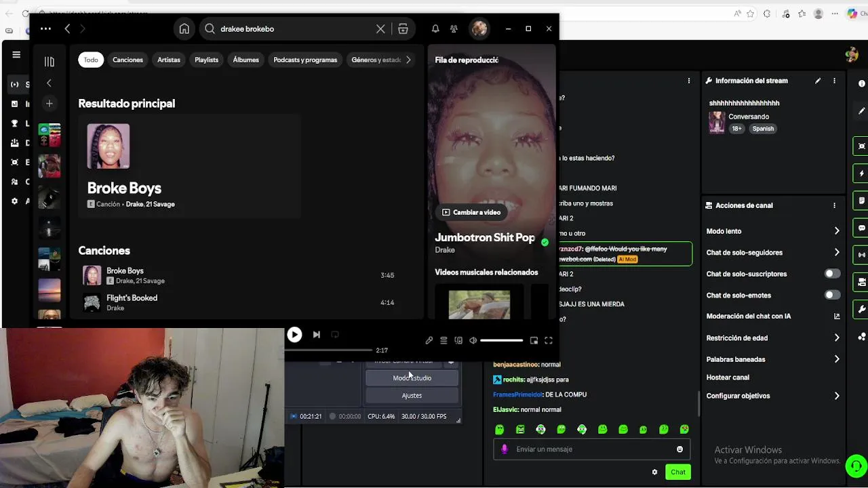Image resolution: width=868 pixels, height=488 pixels.
Task: Open Información del stream options menu
Action: (835, 81)
